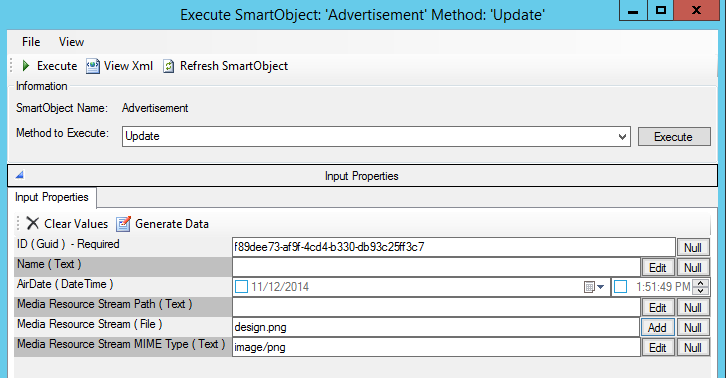Close the Execute SmartObject window
This screenshot has height=378, width=726.
(x=696, y=10)
